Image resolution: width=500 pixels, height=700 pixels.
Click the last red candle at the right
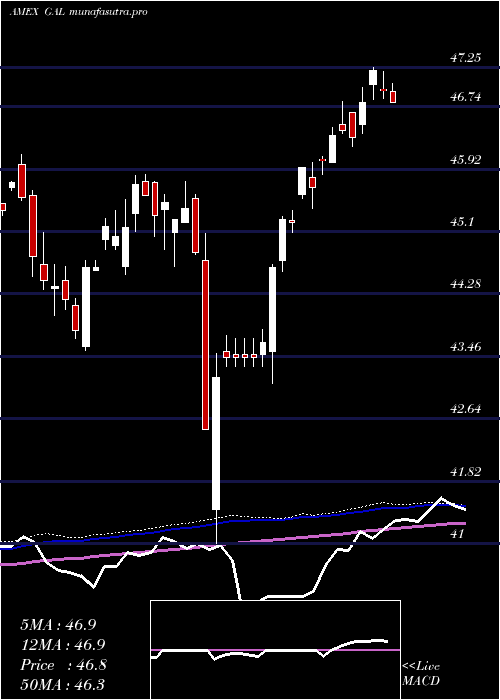[x=393, y=97]
